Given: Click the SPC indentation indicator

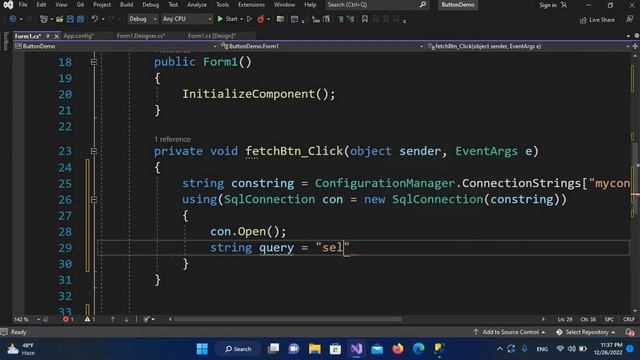Looking at the screenshot, I should pyautogui.click(x=609, y=319).
